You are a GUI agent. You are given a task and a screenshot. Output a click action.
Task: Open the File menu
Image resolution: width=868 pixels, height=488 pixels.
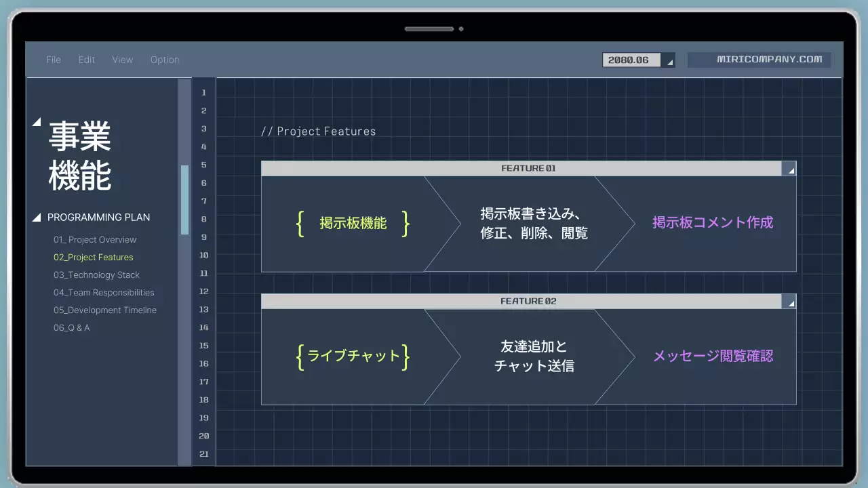click(53, 60)
